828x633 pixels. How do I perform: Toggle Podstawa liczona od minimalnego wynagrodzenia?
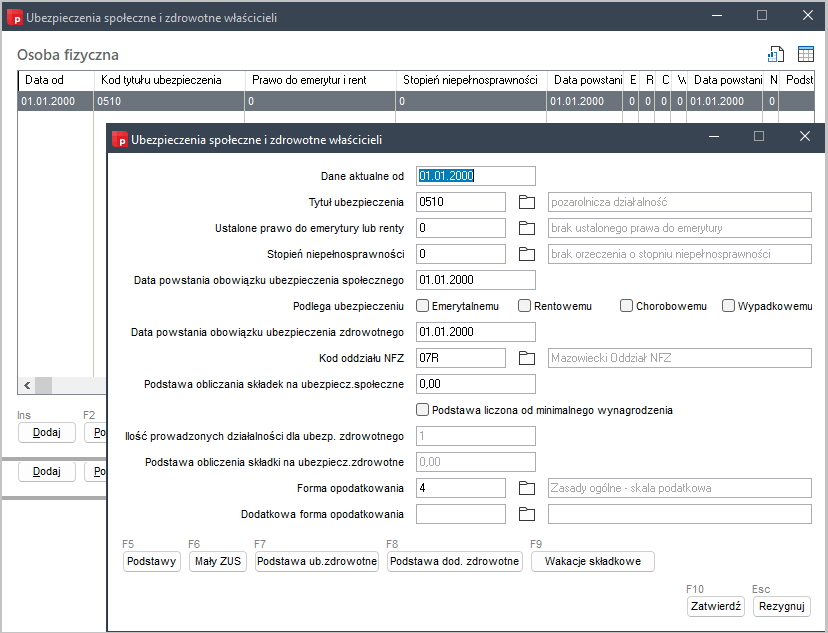click(x=423, y=410)
